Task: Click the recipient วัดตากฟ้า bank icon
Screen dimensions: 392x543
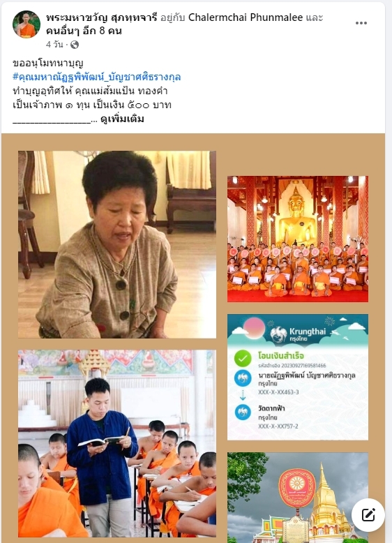Action: (243, 412)
